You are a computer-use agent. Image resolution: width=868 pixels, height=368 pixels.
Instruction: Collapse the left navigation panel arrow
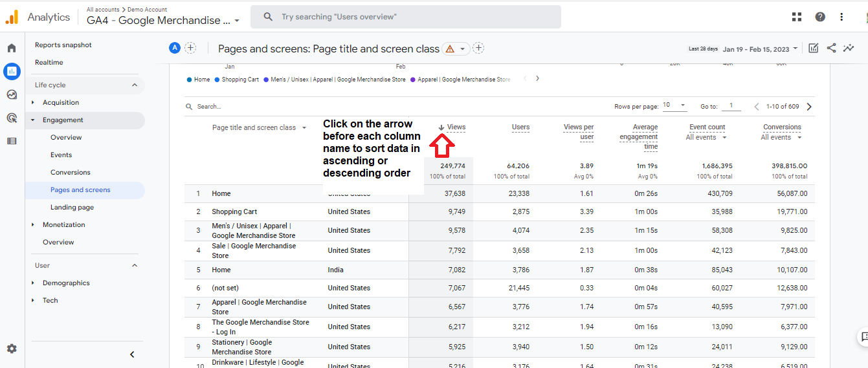[132, 354]
